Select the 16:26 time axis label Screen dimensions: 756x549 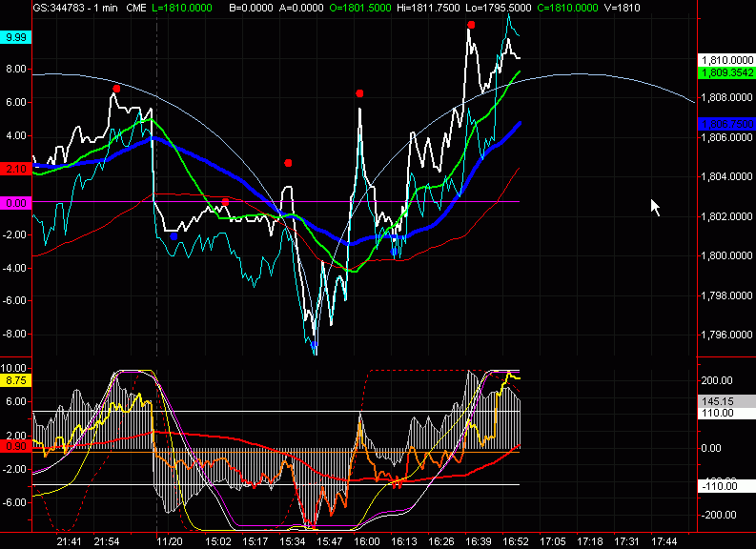tap(441, 541)
